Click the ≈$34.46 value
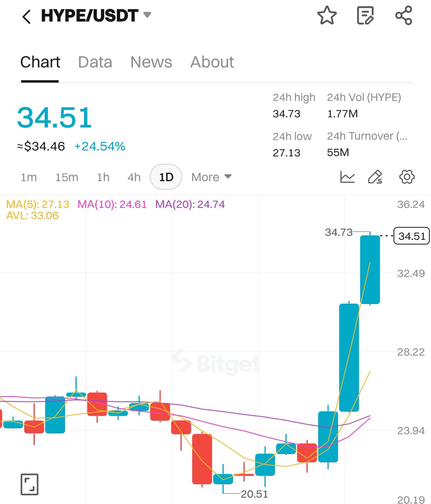This screenshot has height=504, width=431. point(41,146)
